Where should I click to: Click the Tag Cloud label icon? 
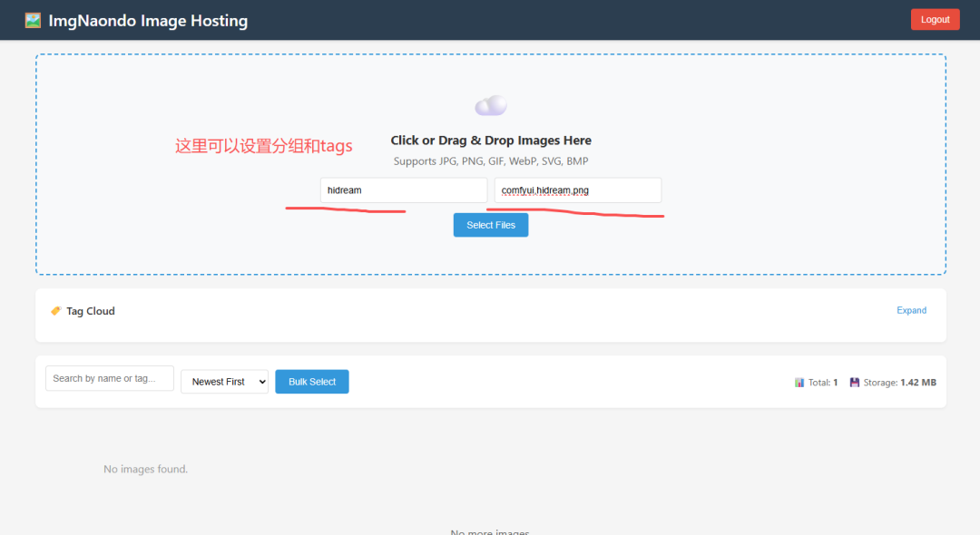click(x=56, y=311)
